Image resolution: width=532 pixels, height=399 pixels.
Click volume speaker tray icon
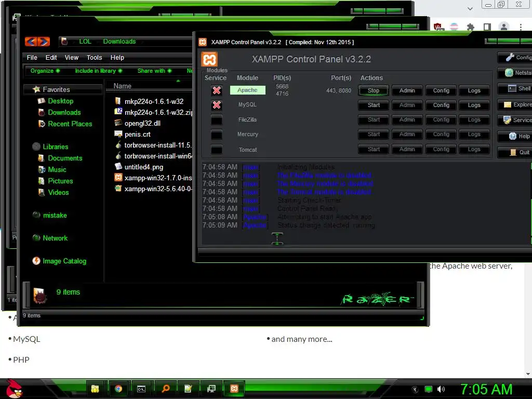441,389
